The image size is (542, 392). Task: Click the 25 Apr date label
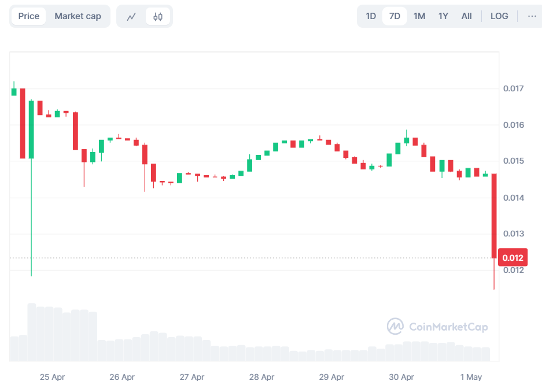(x=52, y=377)
